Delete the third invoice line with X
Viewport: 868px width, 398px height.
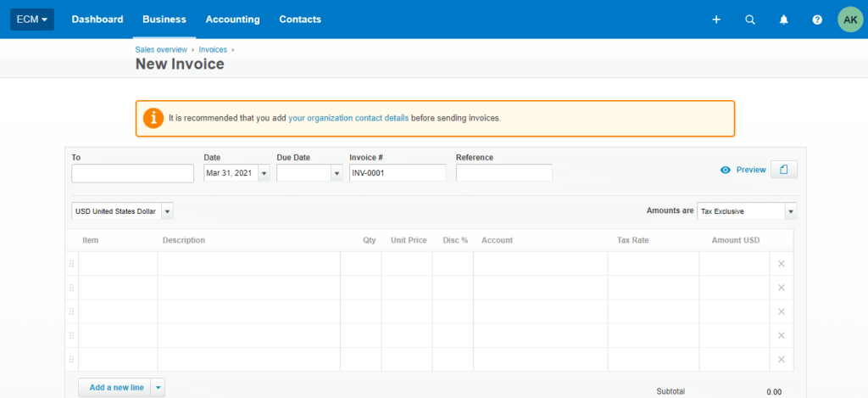782,311
